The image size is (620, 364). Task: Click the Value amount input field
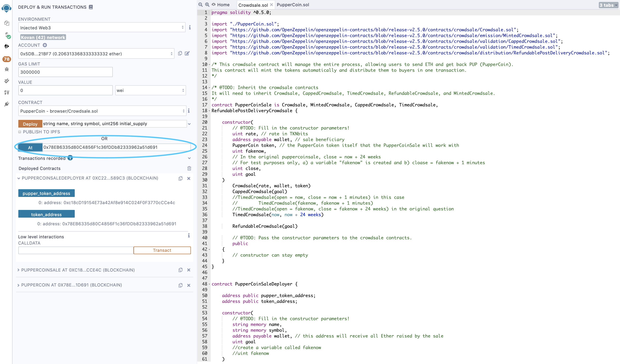point(65,91)
